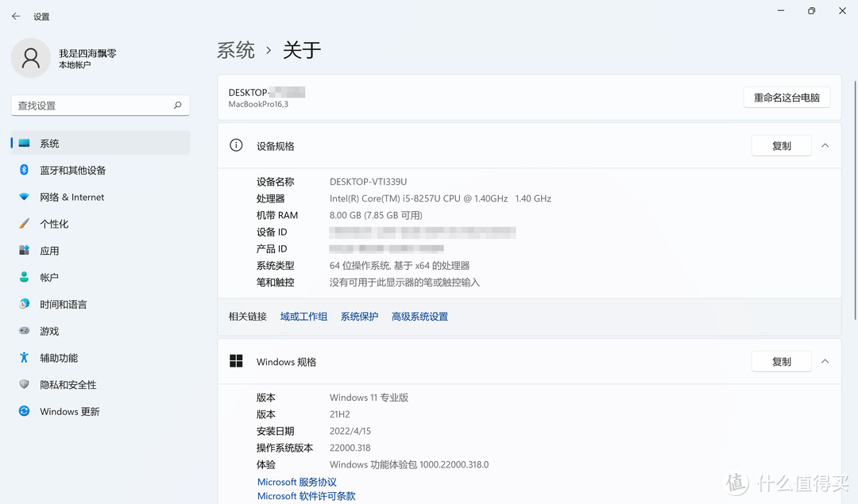The height and width of the screenshot is (504, 858).
Task: Click the 重命名这台电脑 button
Action: pos(786,96)
